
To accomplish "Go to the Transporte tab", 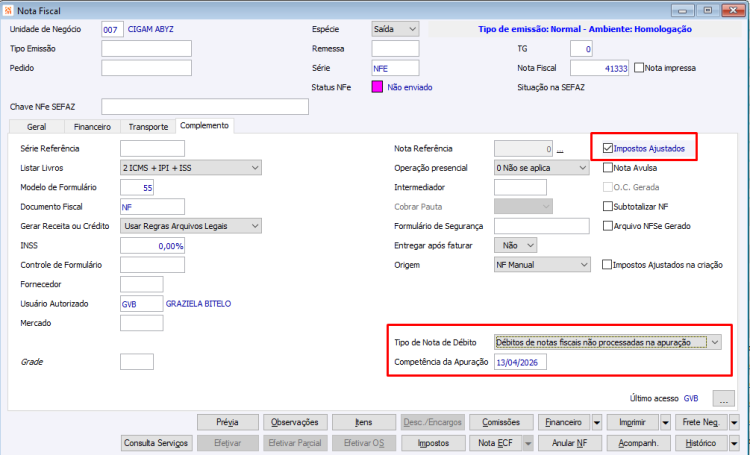I will pyautogui.click(x=148, y=127).
